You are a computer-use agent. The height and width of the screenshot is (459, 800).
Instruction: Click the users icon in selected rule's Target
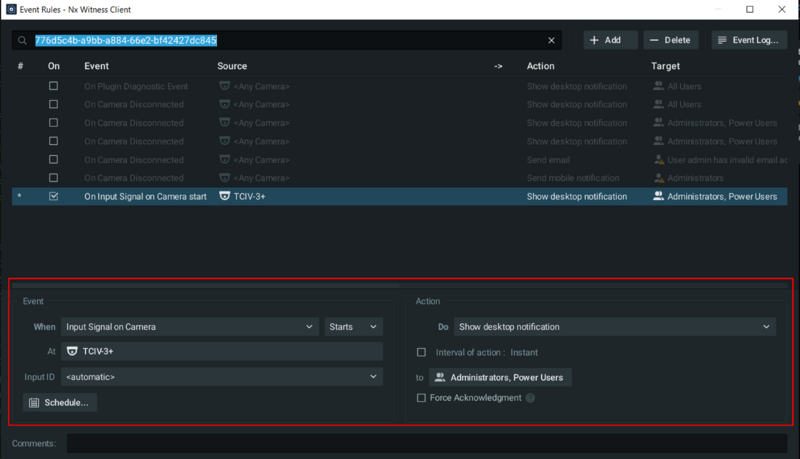point(658,197)
